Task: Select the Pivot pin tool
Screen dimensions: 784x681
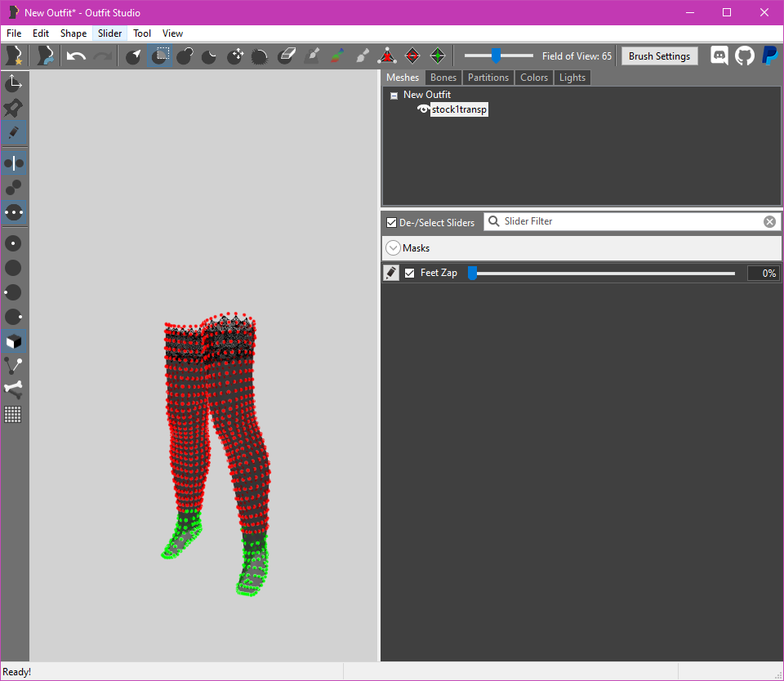Action: [14, 108]
